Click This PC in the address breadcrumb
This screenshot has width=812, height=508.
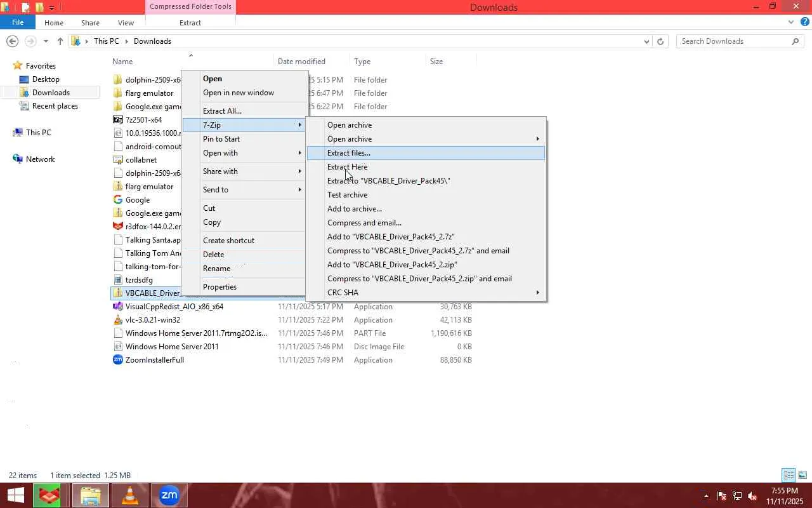106,41
